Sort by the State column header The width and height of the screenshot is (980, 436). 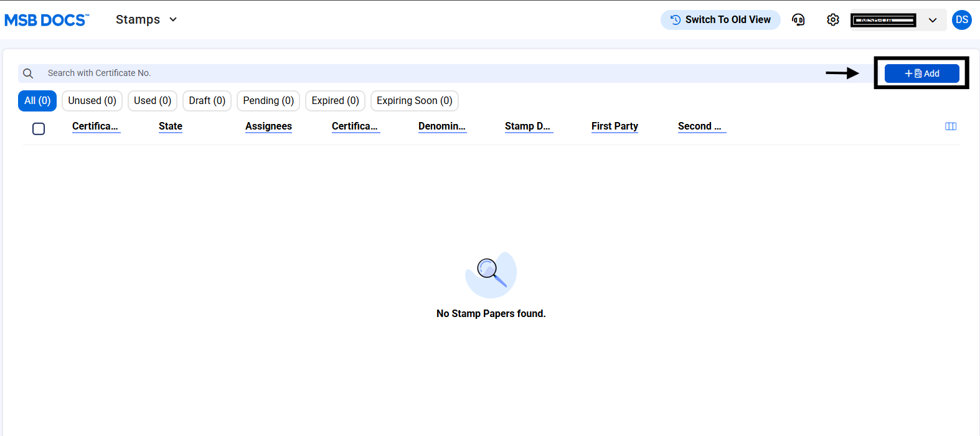coord(170,126)
